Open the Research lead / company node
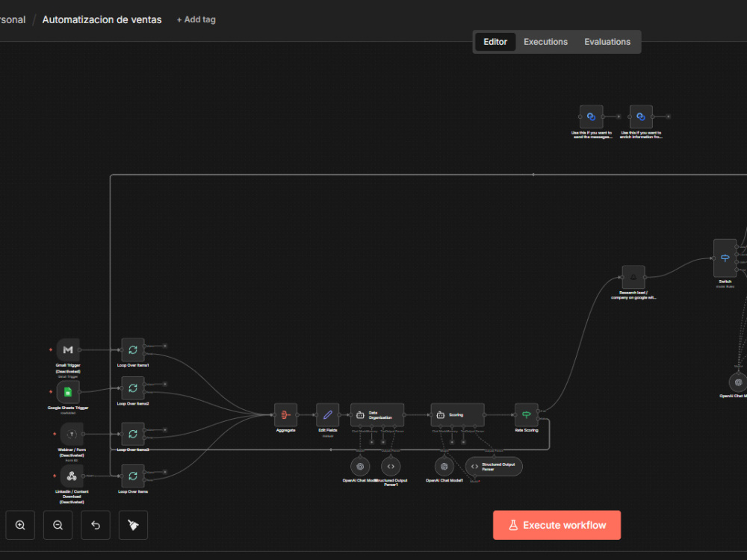This screenshot has width=747, height=560. pos(633,277)
